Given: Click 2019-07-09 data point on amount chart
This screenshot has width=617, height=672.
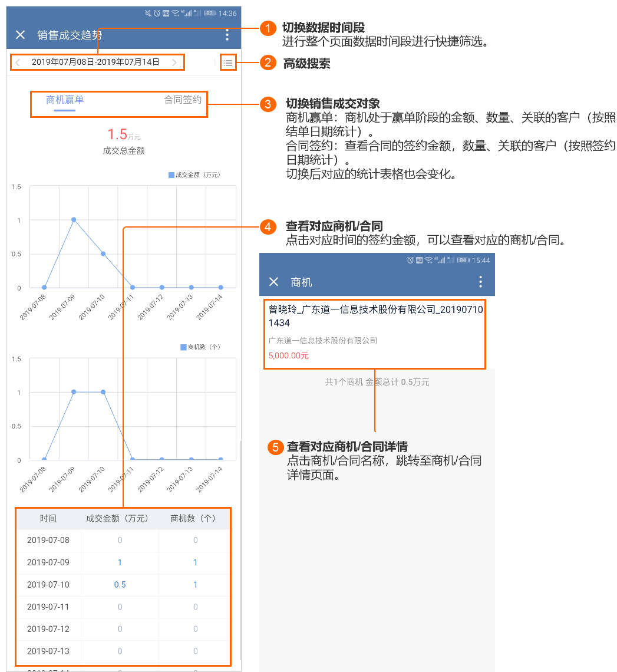Looking at the screenshot, I should pyautogui.click(x=74, y=219).
